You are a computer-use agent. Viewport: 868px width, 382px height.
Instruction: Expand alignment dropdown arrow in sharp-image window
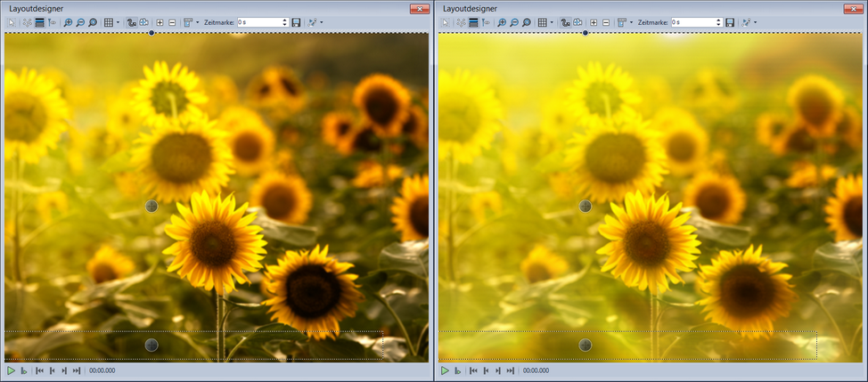(x=197, y=22)
